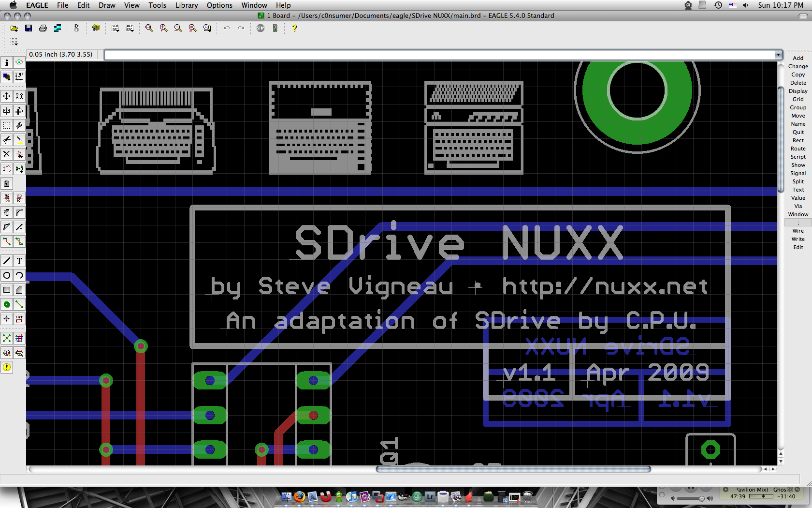Run a script with the SCR icon
Screen dimensions: 812x508
pos(116,28)
